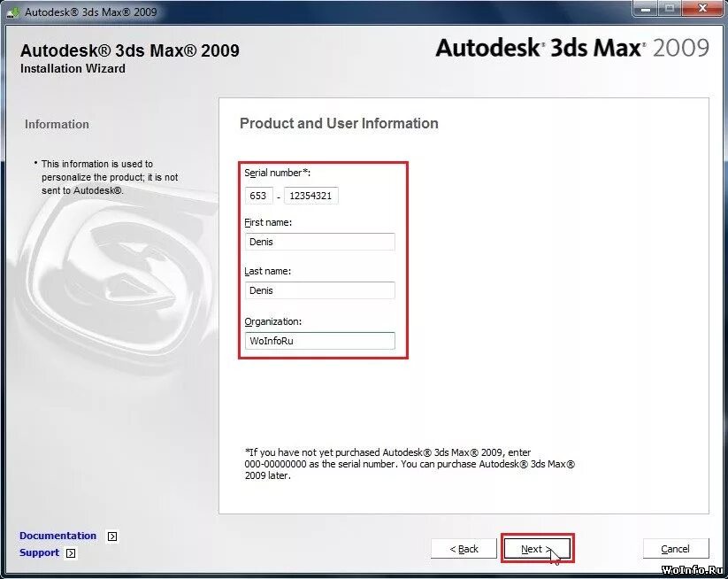The height and width of the screenshot is (579, 728).
Task: Click the disabled maximize window button
Action: coord(669,8)
